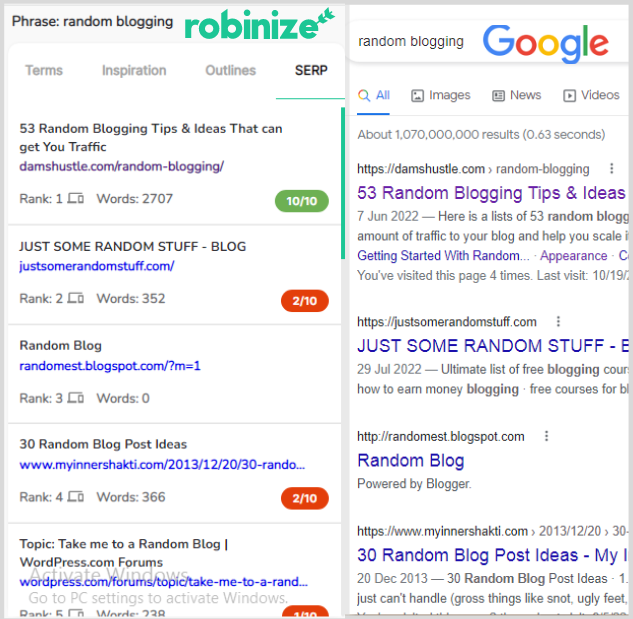The image size is (633, 619).
Task: Click Topic: Take me to a Random Blog title
Action: [x=124, y=553]
